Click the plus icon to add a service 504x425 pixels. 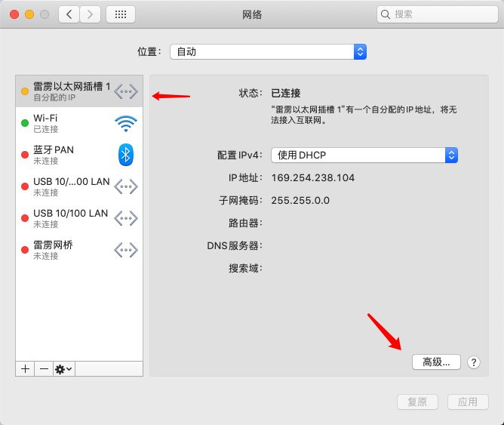25,368
